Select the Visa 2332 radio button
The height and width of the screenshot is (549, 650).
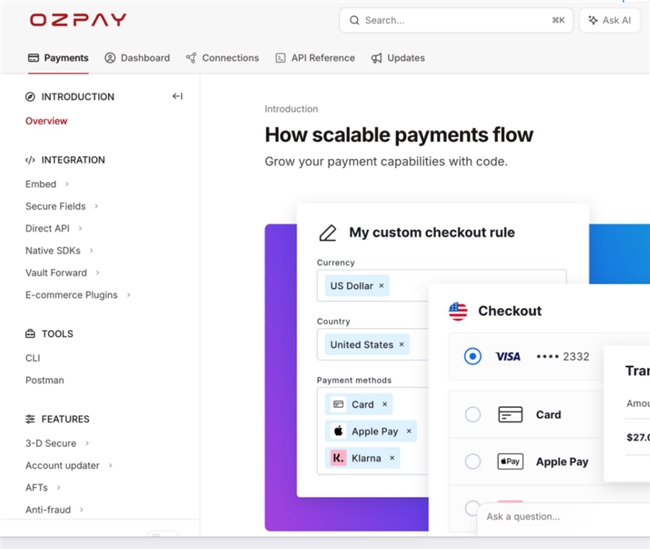473,356
